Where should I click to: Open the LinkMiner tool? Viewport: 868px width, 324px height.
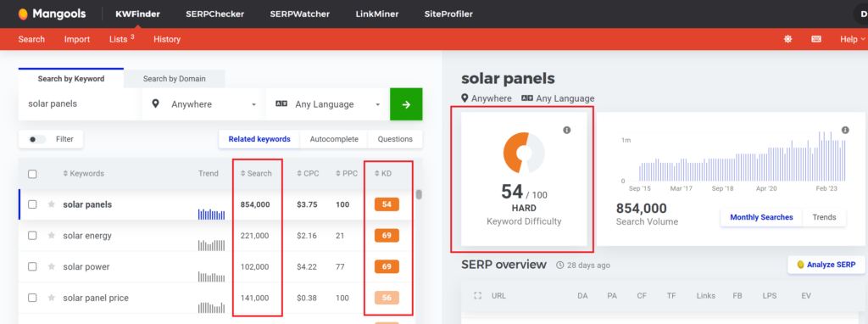377,14
